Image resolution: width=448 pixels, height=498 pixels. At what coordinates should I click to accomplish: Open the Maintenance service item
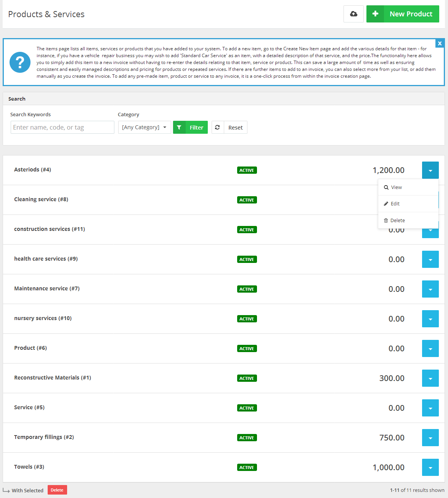[47, 288]
